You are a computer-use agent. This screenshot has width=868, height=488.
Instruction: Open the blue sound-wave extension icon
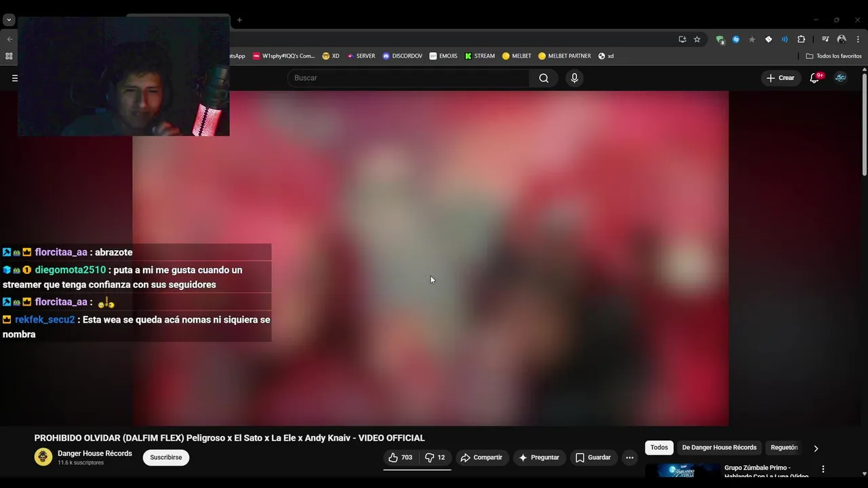pos(785,39)
